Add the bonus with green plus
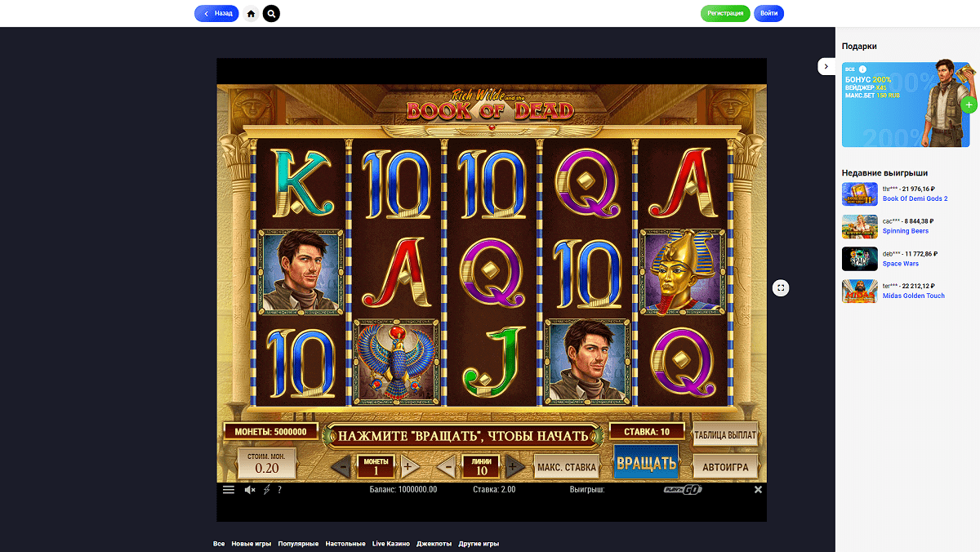Image resolution: width=980 pixels, height=552 pixels. click(969, 105)
